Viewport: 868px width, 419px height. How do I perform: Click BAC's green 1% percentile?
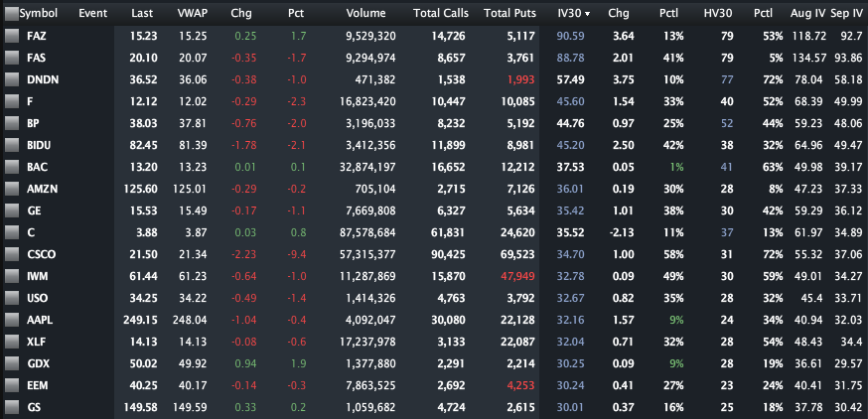click(x=675, y=167)
